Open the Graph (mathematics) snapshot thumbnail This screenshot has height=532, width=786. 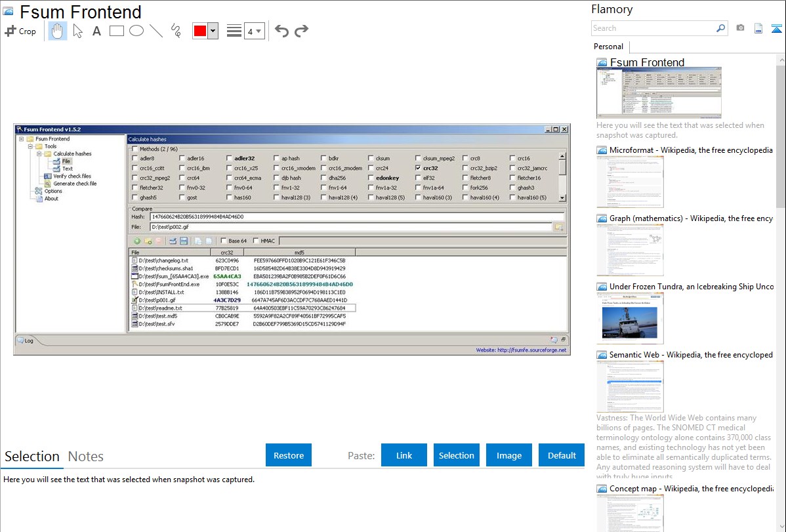point(630,250)
